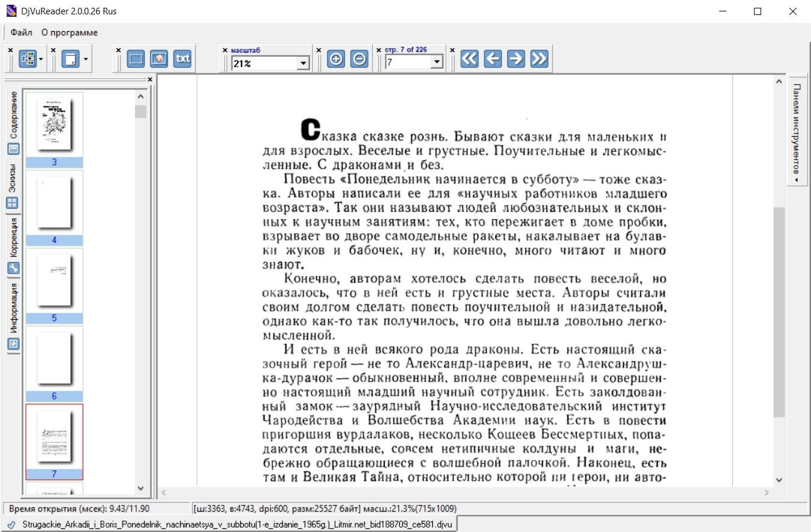Expand the page view dropdown arrow
The width and height of the screenshot is (811, 532).
pyautogui.click(x=86, y=59)
